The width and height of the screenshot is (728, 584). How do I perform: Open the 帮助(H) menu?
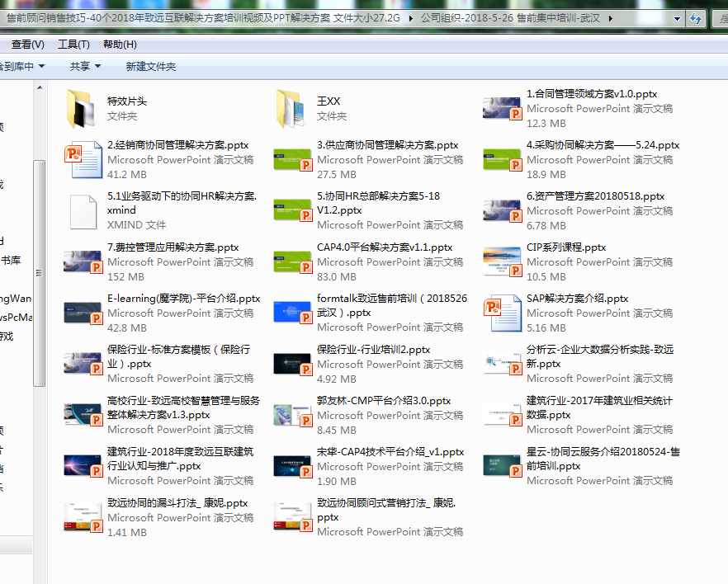[120, 45]
